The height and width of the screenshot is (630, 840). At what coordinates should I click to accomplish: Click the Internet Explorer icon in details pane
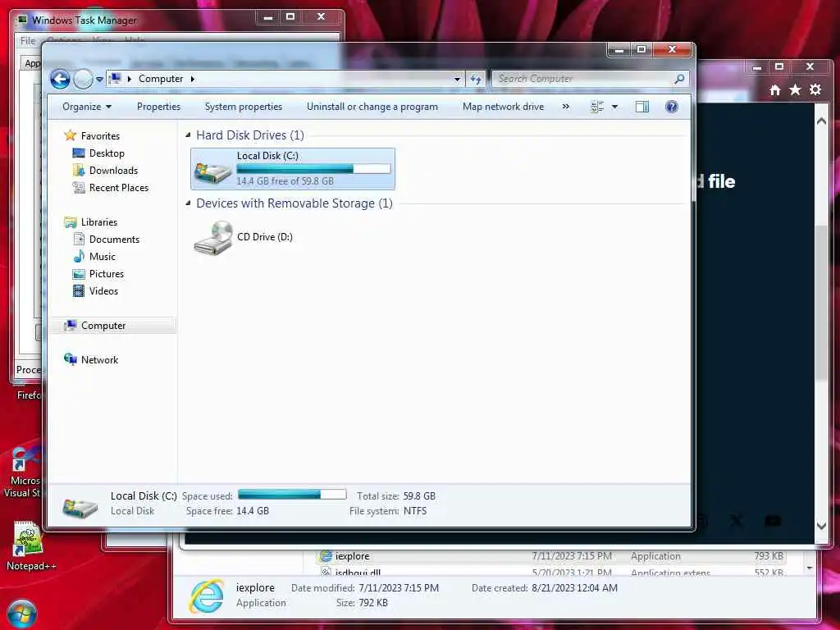pos(206,596)
